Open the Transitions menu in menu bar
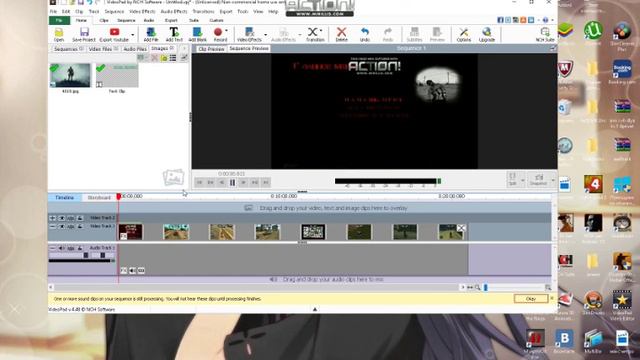This screenshot has height=360, width=640. pos(203,11)
